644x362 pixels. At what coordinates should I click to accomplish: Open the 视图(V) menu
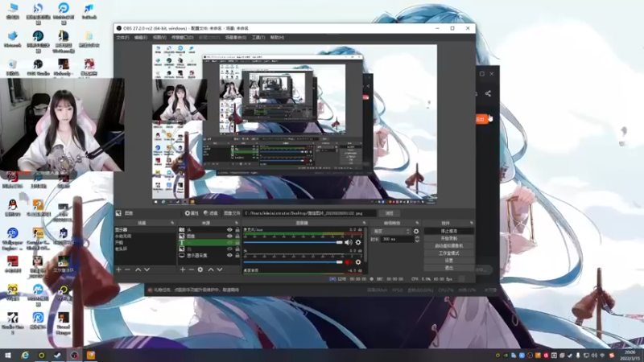pos(159,37)
